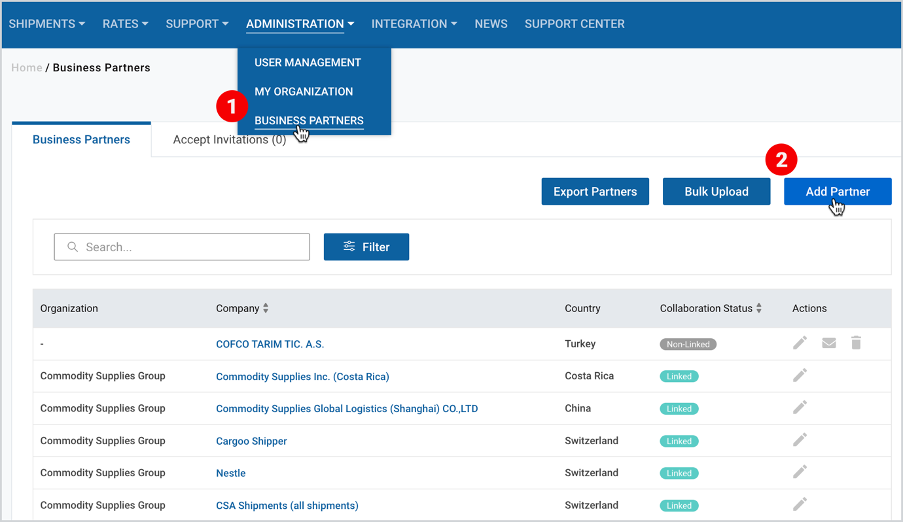Viewport: 904px width, 522px height.
Task: Edit the Commodity Supplies Global Logistics (Shanghai) row
Action: click(x=800, y=408)
